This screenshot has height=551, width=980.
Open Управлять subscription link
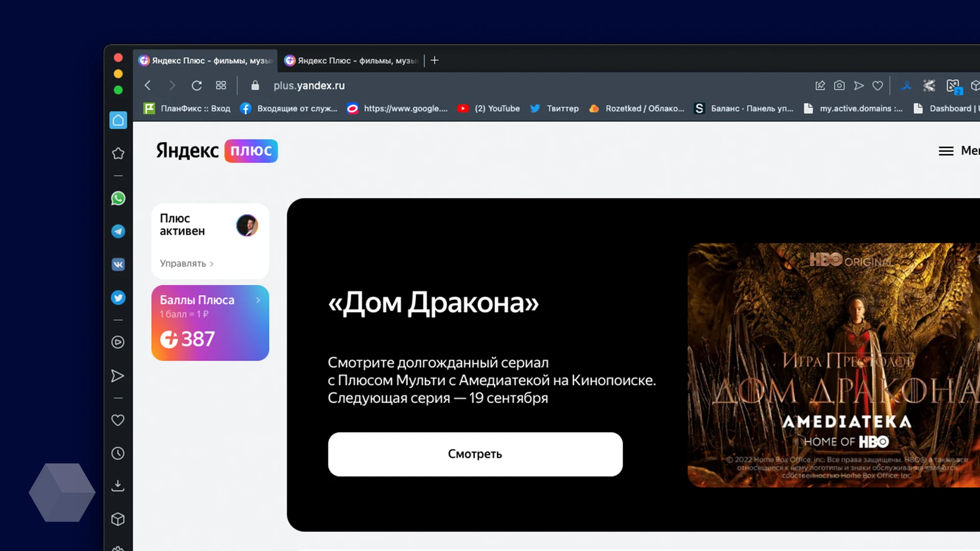pos(187,263)
